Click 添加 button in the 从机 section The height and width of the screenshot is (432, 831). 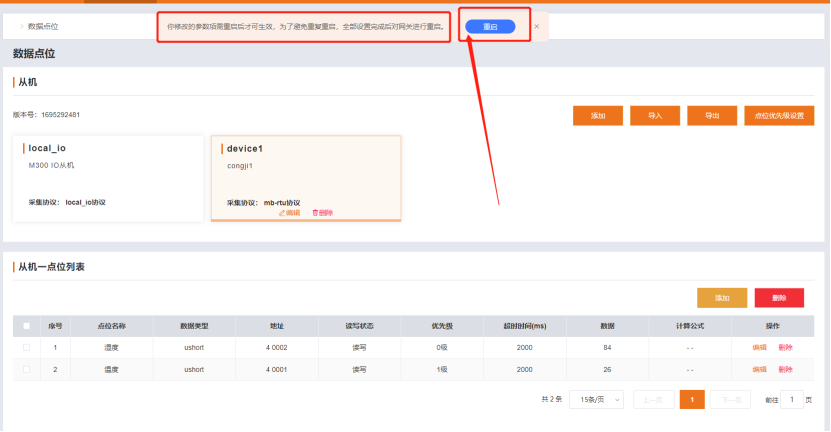point(598,115)
